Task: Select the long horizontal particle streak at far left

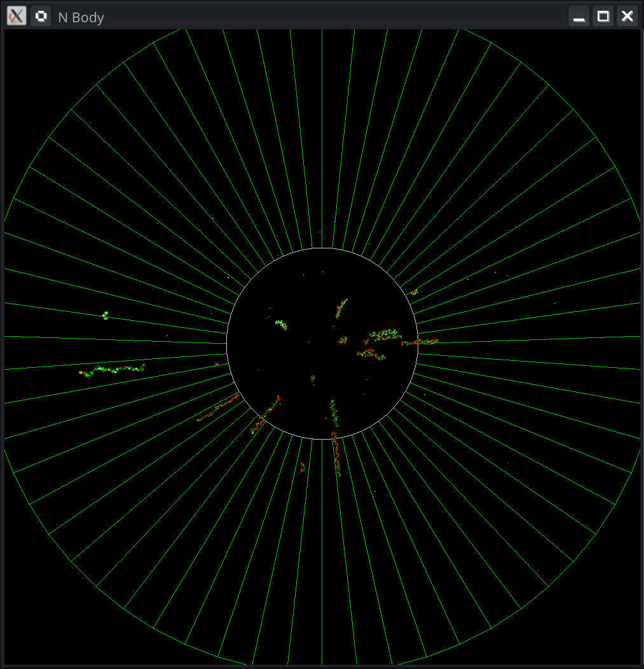Action: 113,370
